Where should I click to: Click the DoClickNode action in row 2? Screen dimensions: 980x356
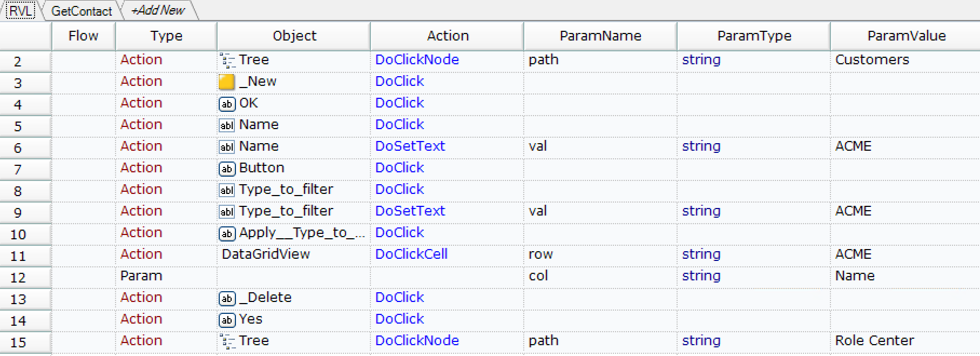click(x=417, y=60)
